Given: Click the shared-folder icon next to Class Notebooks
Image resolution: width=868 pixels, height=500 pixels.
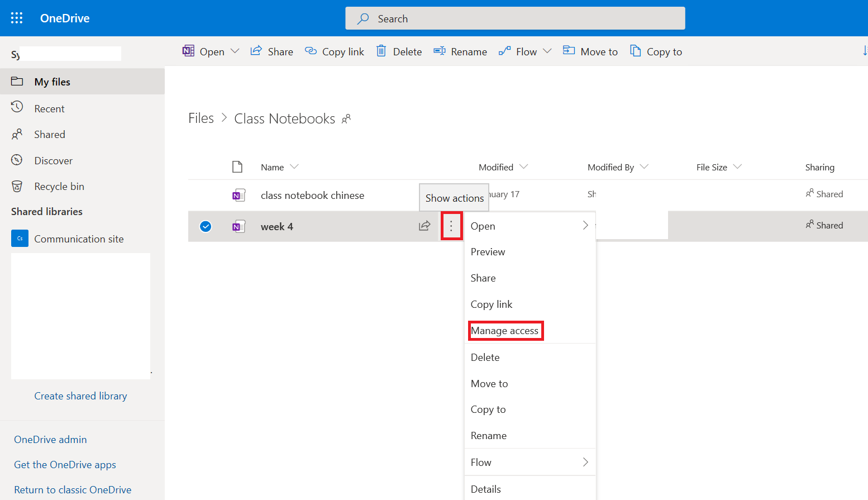Looking at the screenshot, I should 346,118.
